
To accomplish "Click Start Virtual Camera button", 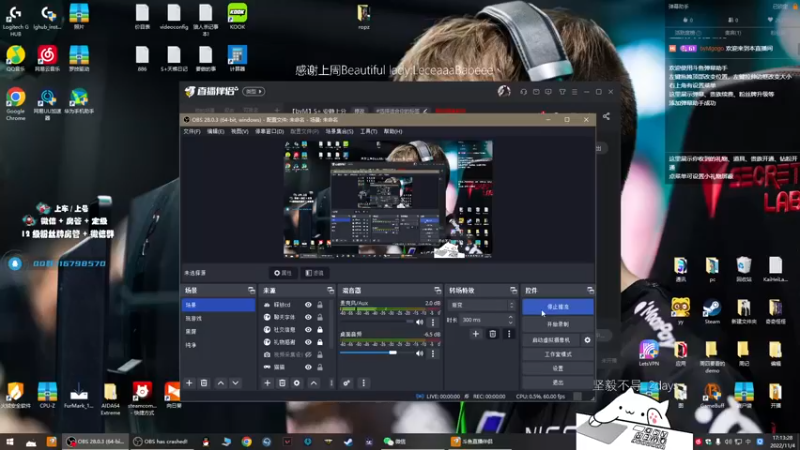I will pyautogui.click(x=551, y=340).
